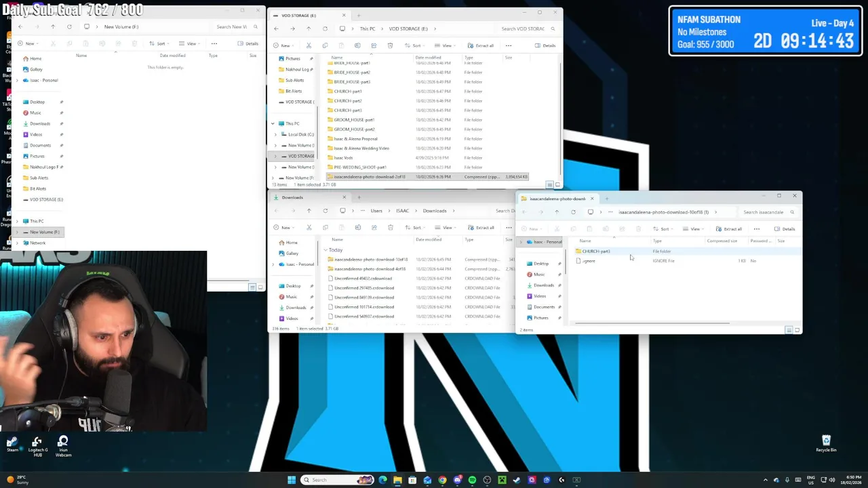Image resolution: width=868 pixels, height=488 pixels.
Task: Go up one level in Downloads window
Action: point(309,211)
